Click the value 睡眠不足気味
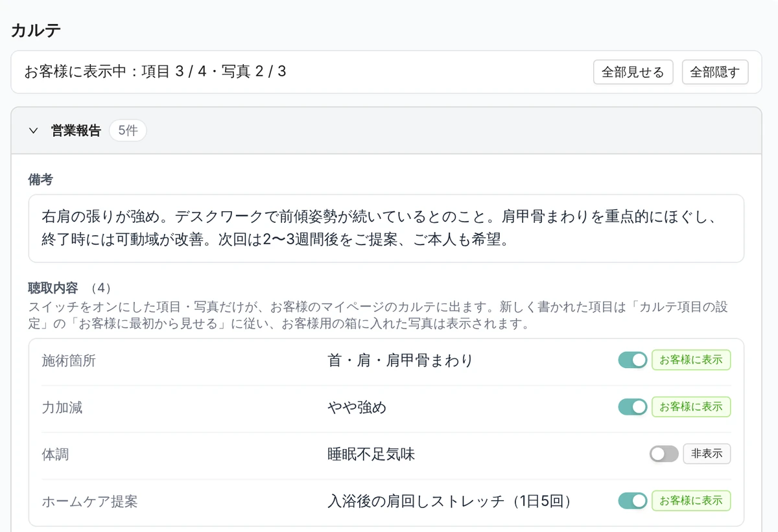The height and width of the screenshot is (532, 778). [x=371, y=455]
